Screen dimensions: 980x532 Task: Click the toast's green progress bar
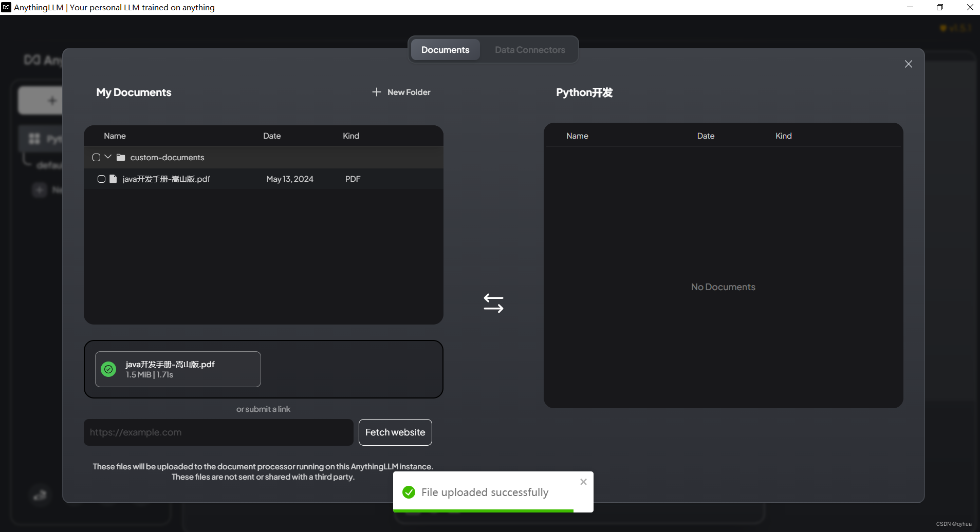pyautogui.click(x=483, y=511)
